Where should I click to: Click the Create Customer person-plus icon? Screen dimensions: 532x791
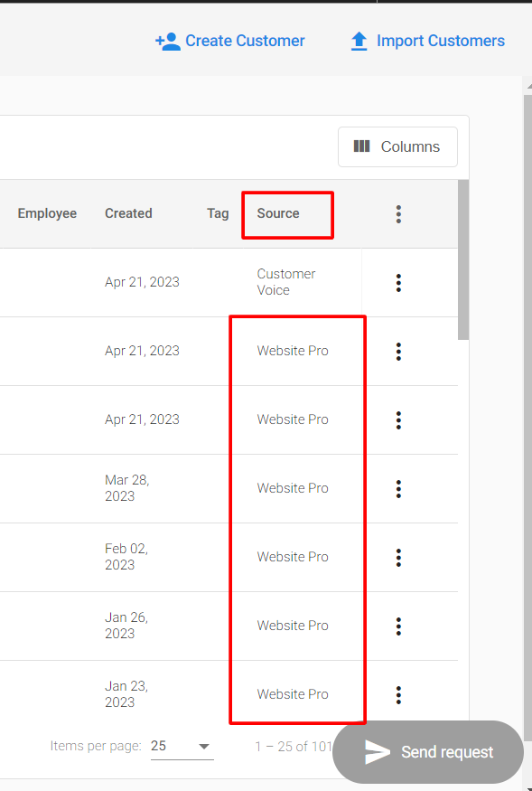coord(167,42)
